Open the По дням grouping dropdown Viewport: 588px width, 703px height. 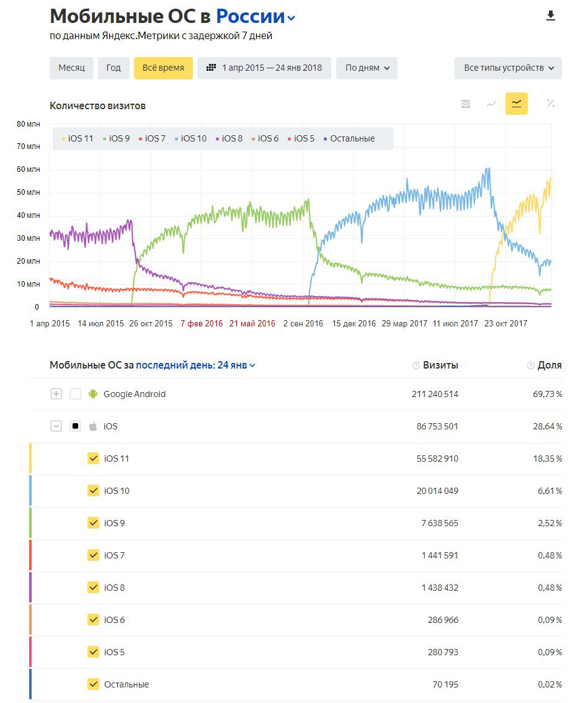click(367, 68)
